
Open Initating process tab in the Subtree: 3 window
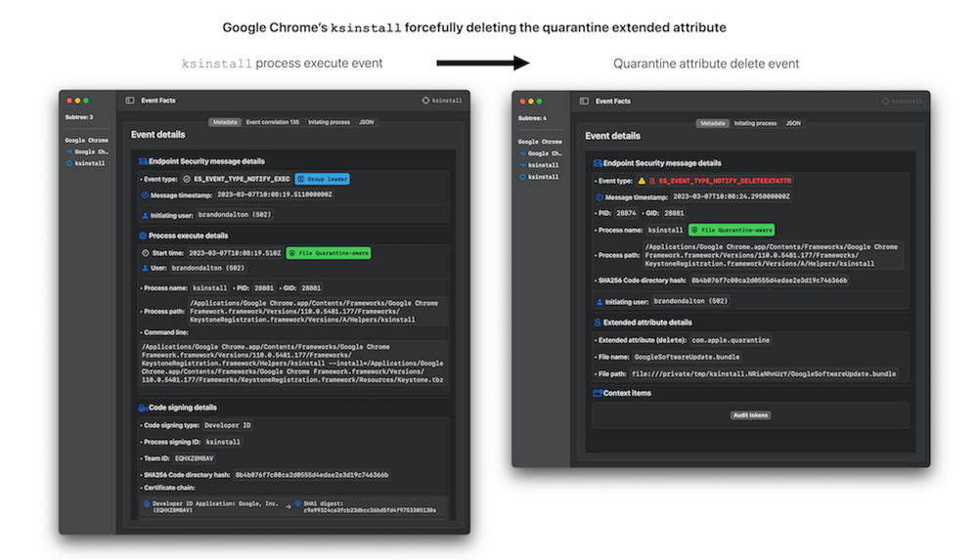pyautogui.click(x=329, y=122)
